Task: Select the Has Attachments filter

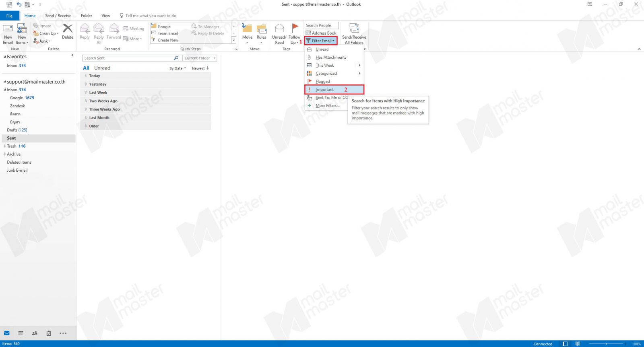Action: click(334, 57)
